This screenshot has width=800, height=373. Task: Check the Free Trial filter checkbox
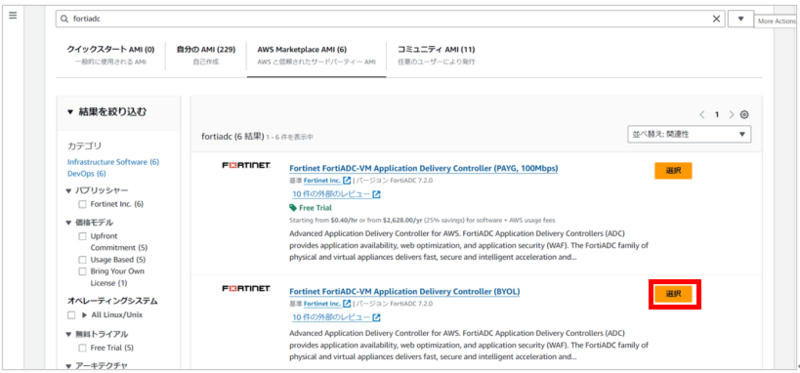click(82, 348)
